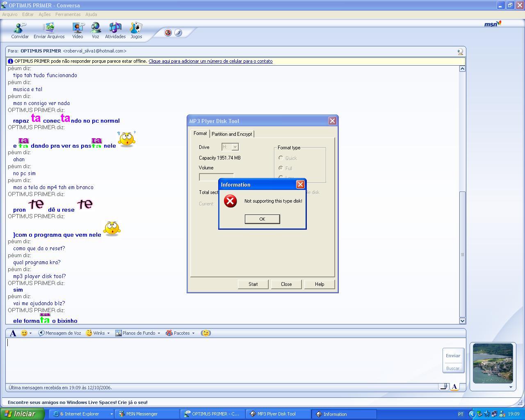The image size is (525, 420).
Task: Open the font formatting A icon
Action: [x=13, y=333]
